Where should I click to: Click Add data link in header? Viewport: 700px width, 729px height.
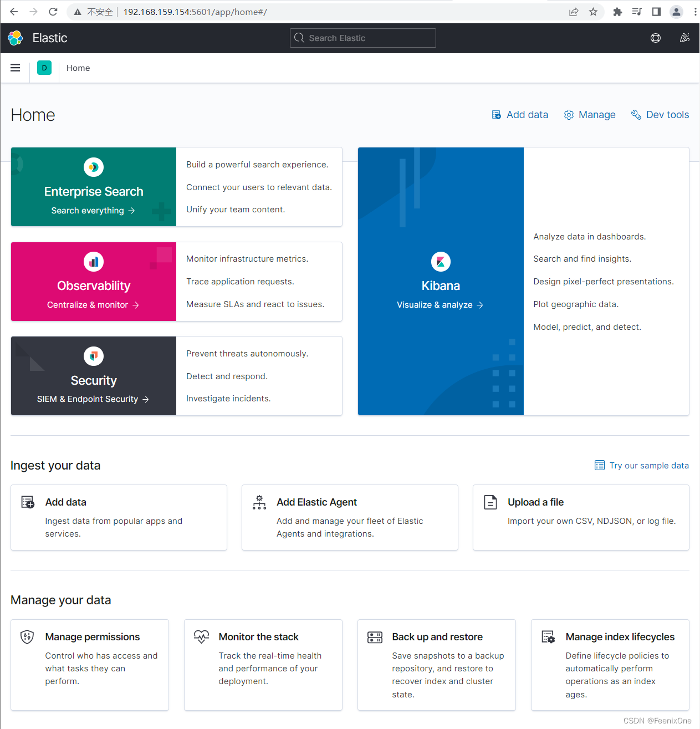point(520,115)
